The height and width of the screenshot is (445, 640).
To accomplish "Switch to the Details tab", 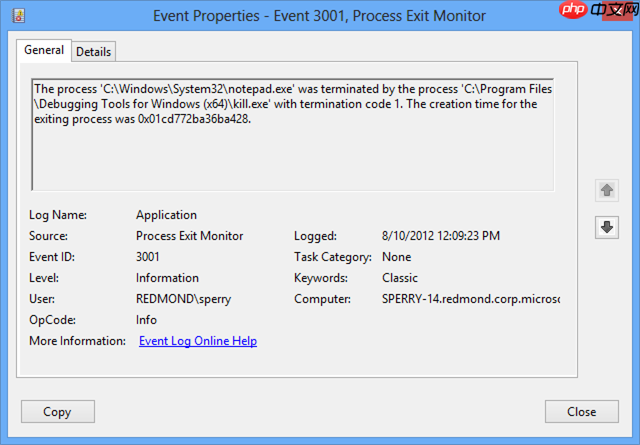I will pos(93,52).
